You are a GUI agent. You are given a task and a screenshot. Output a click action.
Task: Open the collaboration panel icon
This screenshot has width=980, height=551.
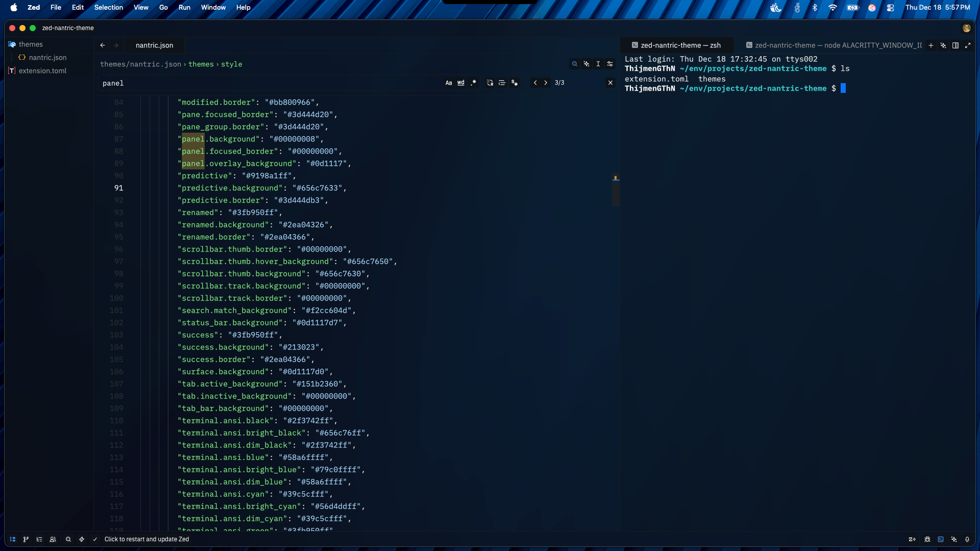coord(53,539)
